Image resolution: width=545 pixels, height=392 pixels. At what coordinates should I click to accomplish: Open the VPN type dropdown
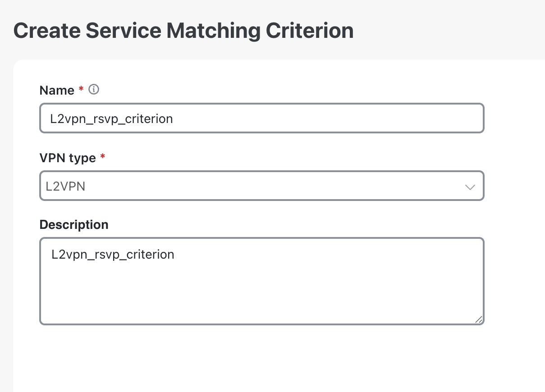[x=261, y=186]
